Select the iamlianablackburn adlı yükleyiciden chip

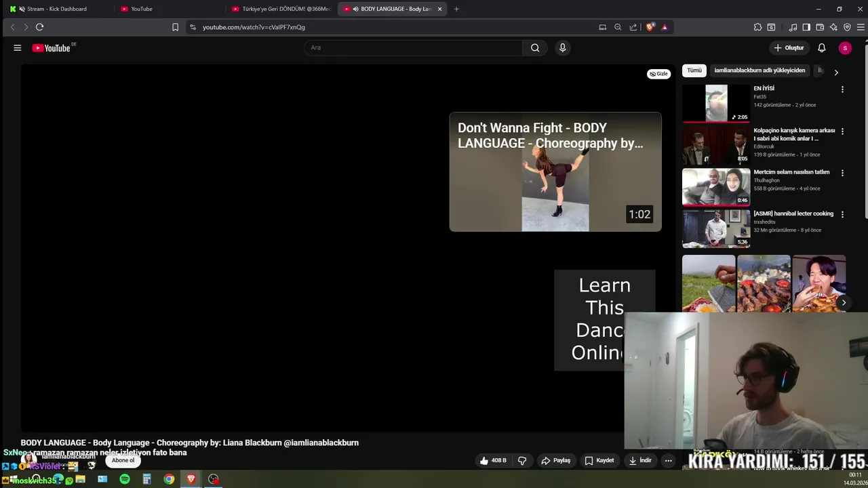(759, 70)
